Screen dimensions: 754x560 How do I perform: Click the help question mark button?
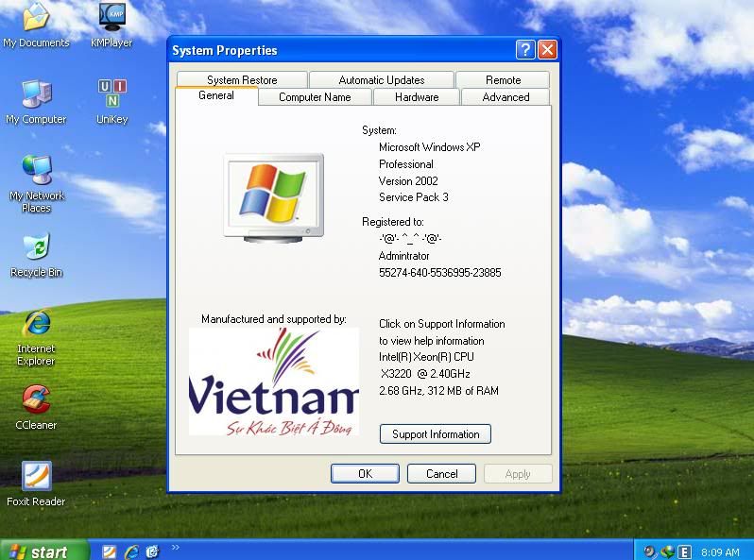tap(525, 49)
